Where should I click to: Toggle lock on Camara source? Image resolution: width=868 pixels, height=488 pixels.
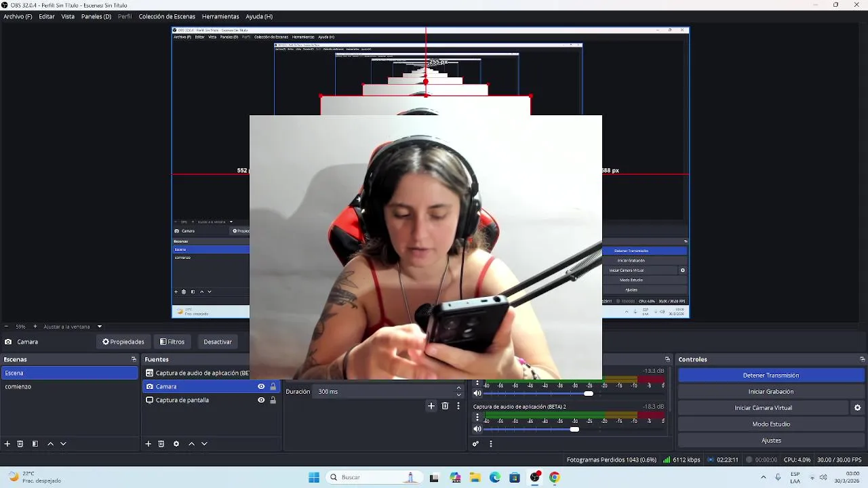(x=273, y=386)
